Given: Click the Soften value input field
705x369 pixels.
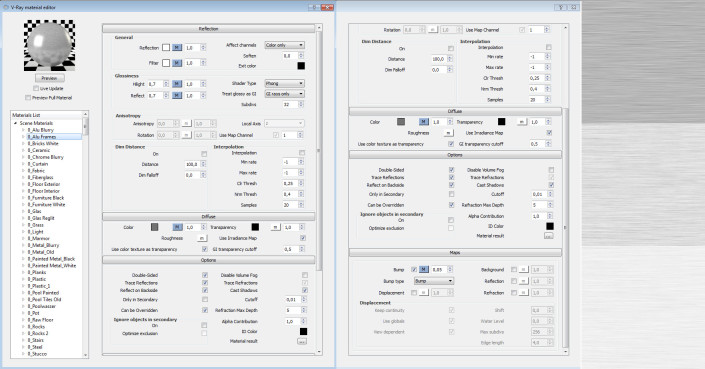Looking at the screenshot, I should (290, 56).
